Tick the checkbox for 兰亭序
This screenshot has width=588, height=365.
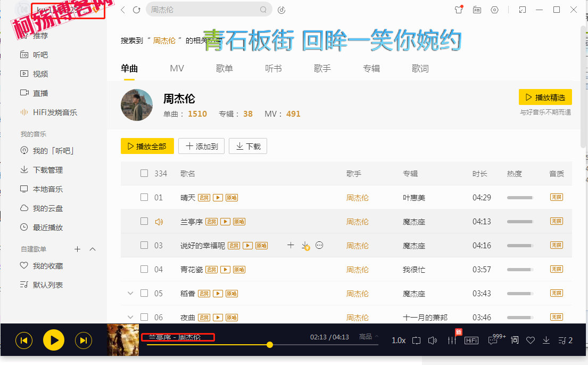(144, 221)
